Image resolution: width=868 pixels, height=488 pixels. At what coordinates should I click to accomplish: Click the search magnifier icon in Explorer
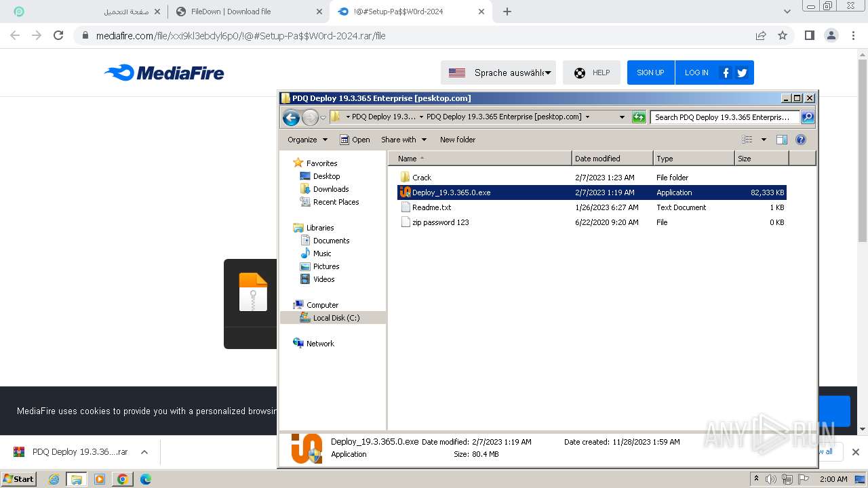[807, 117]
